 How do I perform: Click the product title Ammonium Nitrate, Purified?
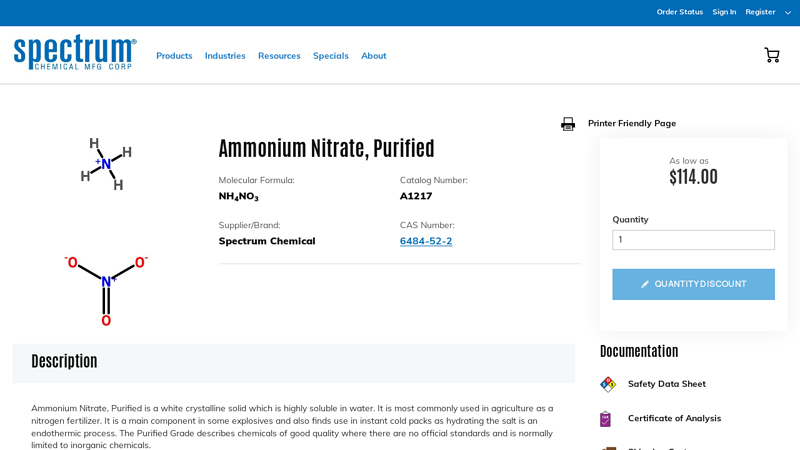(327, 148)
